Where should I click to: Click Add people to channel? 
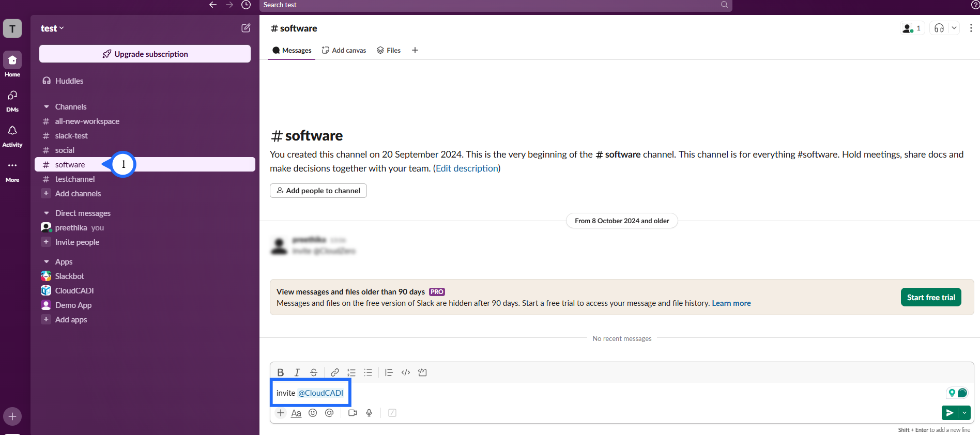[x=318, y=191]
